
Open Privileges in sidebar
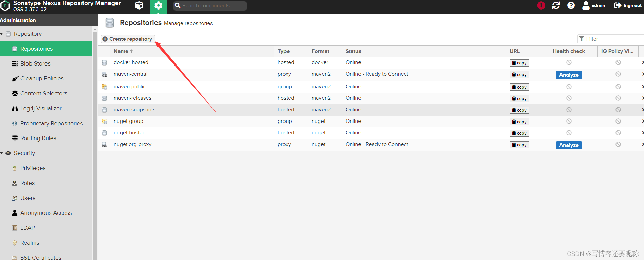[x=46, y=168]
